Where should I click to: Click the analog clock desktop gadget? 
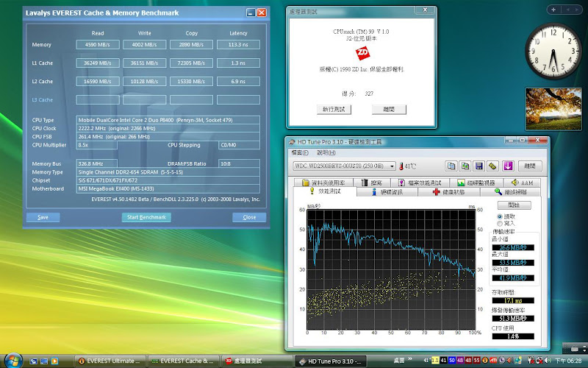[553, 52]
